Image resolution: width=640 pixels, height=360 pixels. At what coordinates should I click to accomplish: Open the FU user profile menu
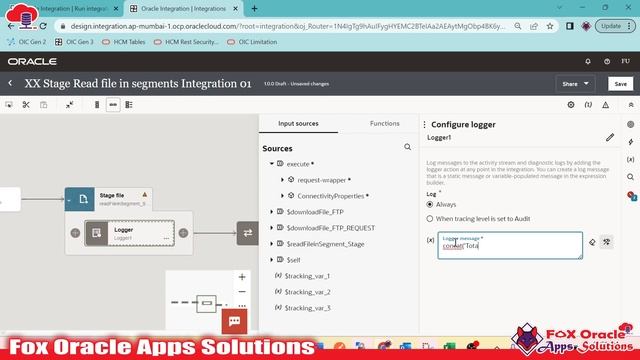(x=625, y=61)
